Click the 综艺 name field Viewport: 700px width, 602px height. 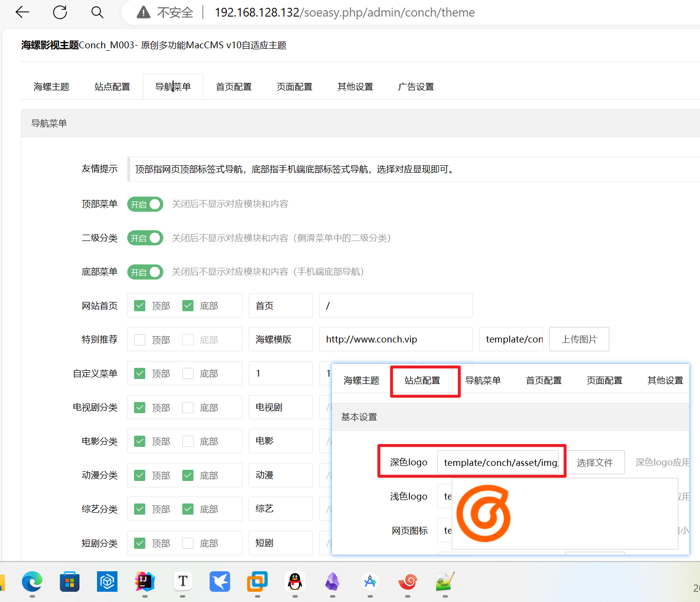pyautogui.click(x=281, y=508)
